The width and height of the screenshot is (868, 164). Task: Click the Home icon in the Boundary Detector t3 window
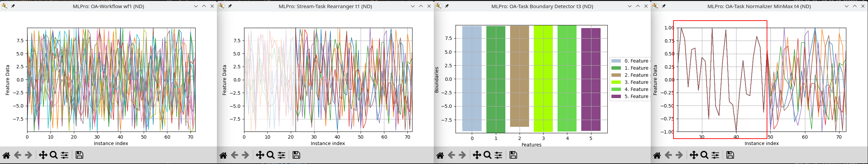tap(440, 155)
